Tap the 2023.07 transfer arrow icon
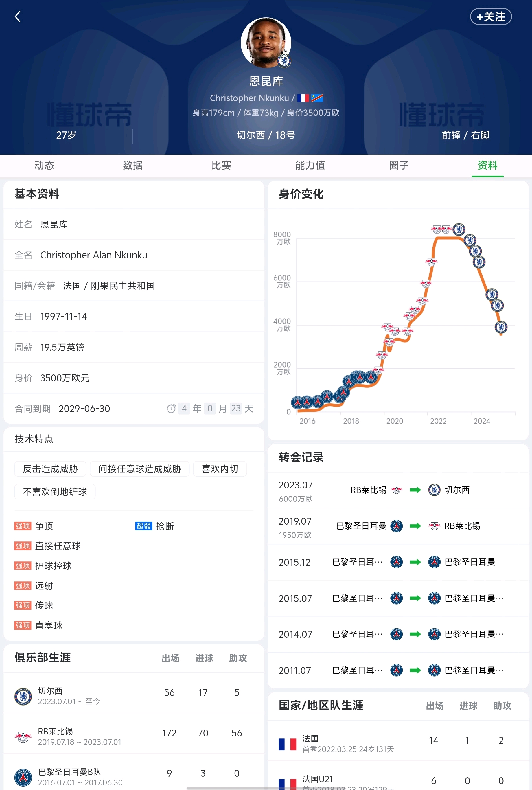The height and width of the screenshot is (790, 532). point(415,490)
